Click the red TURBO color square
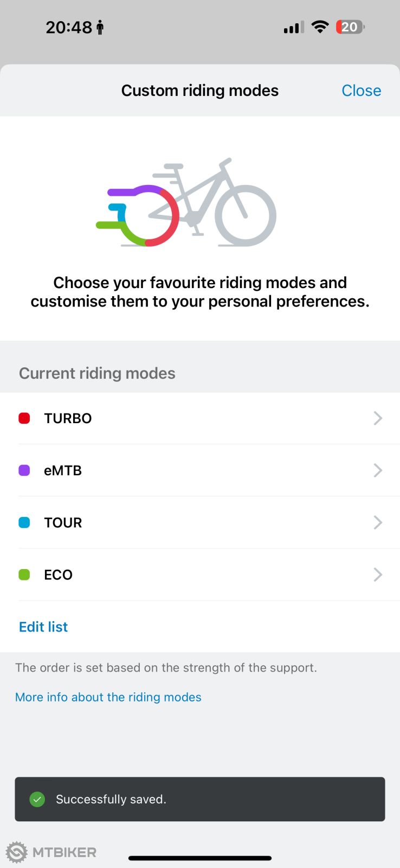 [24, 418]
